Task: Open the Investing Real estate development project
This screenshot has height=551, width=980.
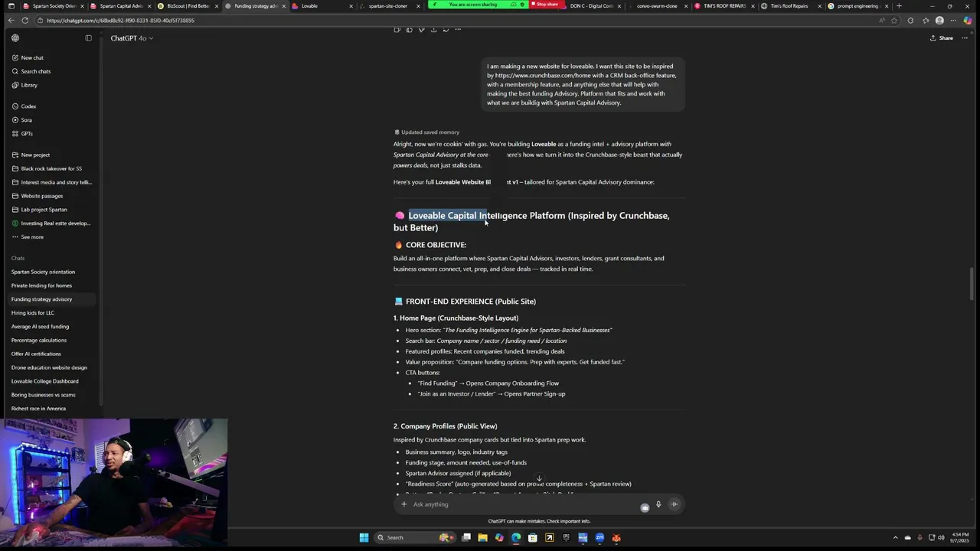Action: (x=51, y=223)
